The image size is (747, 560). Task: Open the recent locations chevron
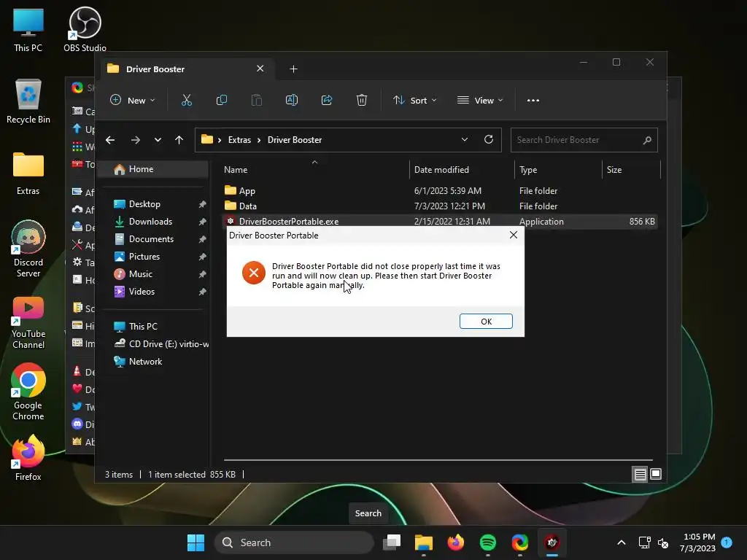coord(158,140)
